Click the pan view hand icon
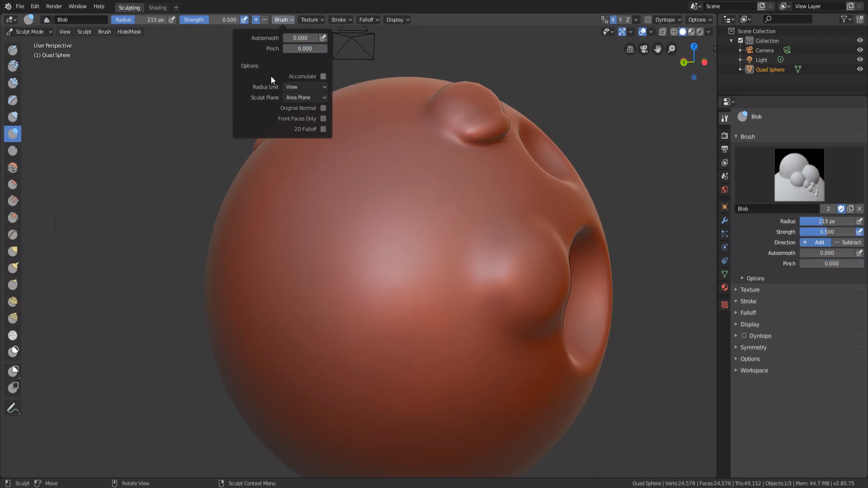The width and height of the screenshot is (868, 488). point(658,49)
